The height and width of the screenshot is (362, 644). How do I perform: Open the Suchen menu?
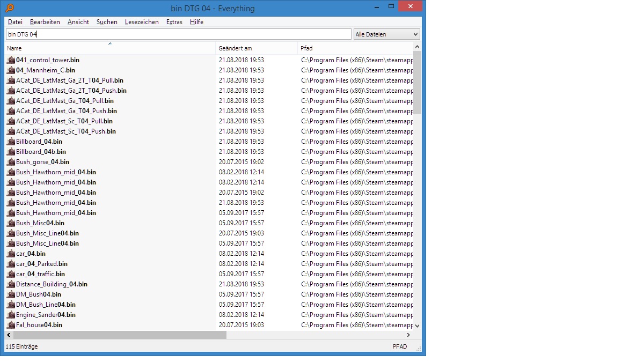click(107, 22)
